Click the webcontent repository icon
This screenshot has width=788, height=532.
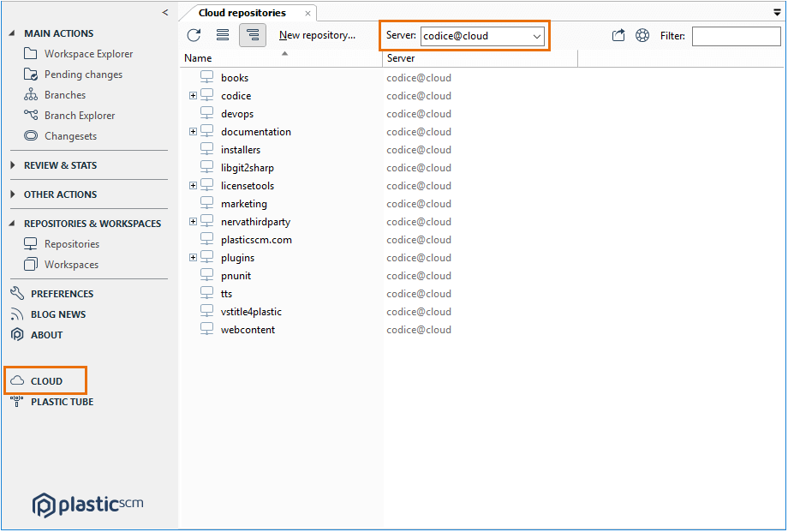coord(206,329)
